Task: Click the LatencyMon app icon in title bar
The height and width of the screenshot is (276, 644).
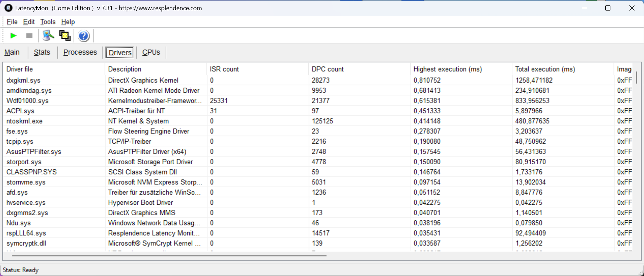Action: tap(8, 8)
